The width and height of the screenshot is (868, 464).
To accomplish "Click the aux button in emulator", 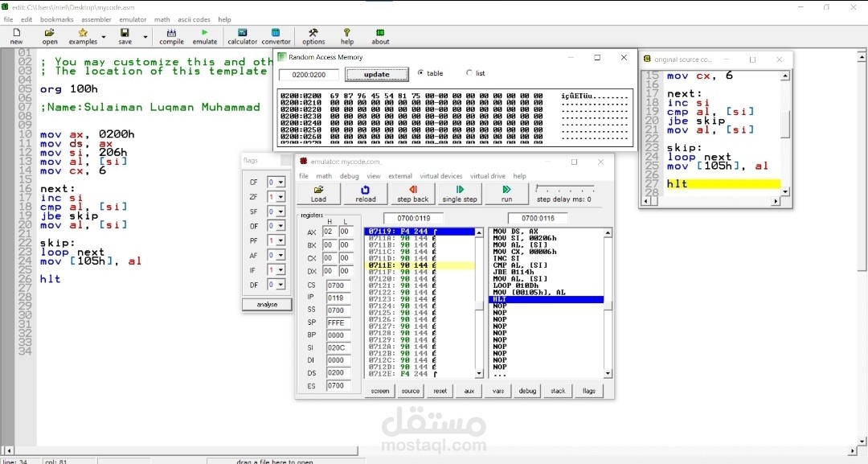I will click(469, 391).
